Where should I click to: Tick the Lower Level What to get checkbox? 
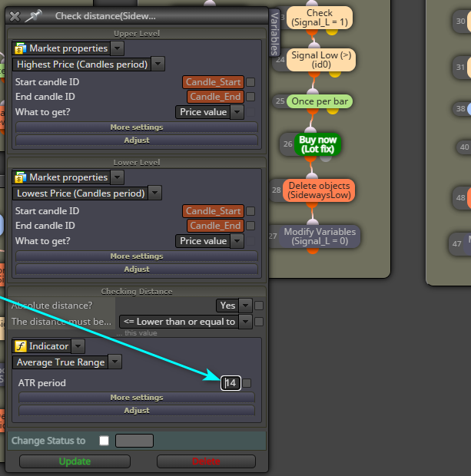(x=250, y=241)
